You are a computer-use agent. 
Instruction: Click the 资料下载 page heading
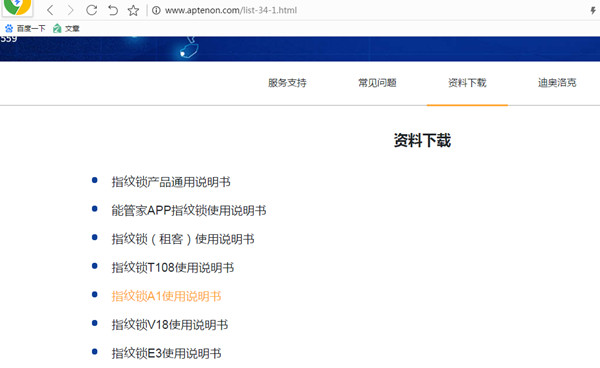point(422,140)
